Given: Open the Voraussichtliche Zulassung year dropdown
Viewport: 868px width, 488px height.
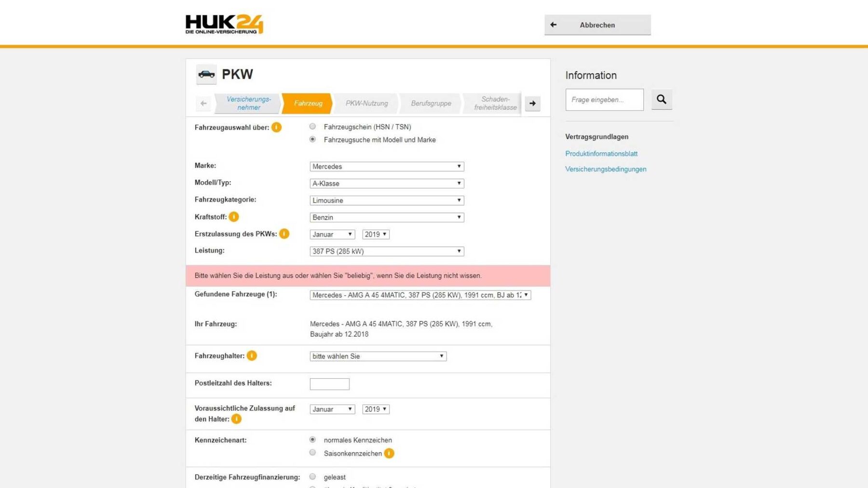Looking at the screenshot, I should (376, 409).
